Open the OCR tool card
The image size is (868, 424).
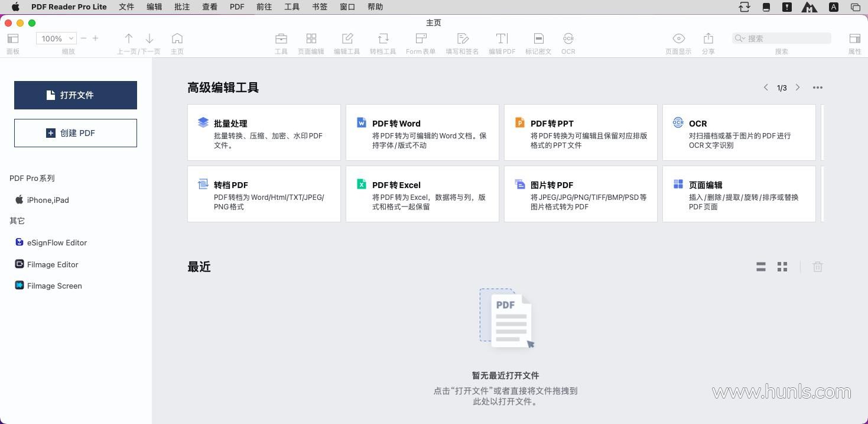[x=739, y=132]
